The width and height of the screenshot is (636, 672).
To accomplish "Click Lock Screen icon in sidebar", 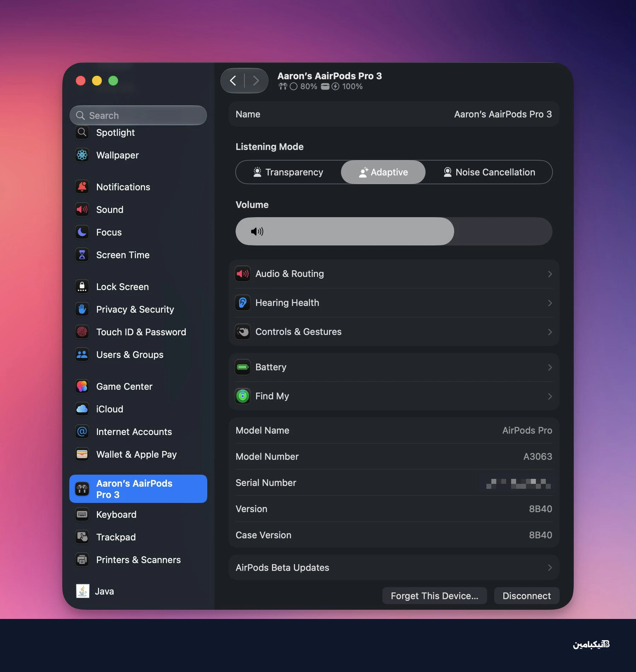I will click(x=82, y=286).
